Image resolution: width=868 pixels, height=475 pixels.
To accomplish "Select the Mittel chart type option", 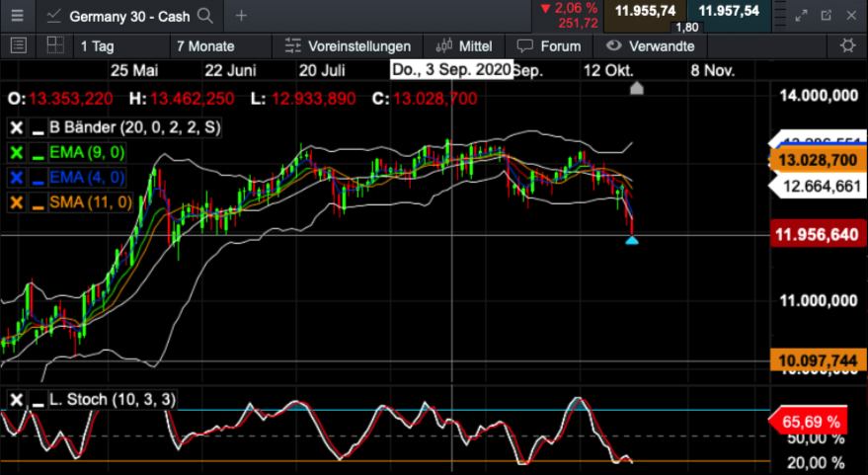I will click(464, 46).
